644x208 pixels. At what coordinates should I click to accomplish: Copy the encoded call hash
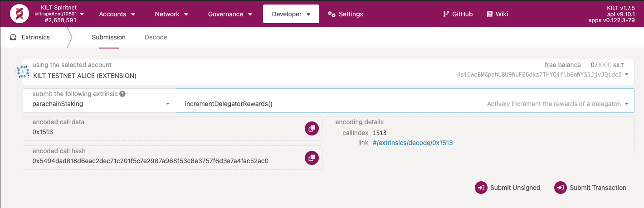[312, 158]
